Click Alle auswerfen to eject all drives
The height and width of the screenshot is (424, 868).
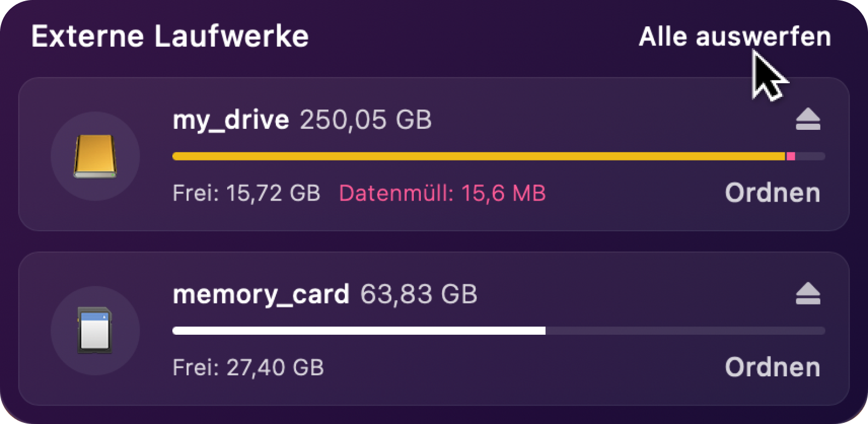click(734, 37)
